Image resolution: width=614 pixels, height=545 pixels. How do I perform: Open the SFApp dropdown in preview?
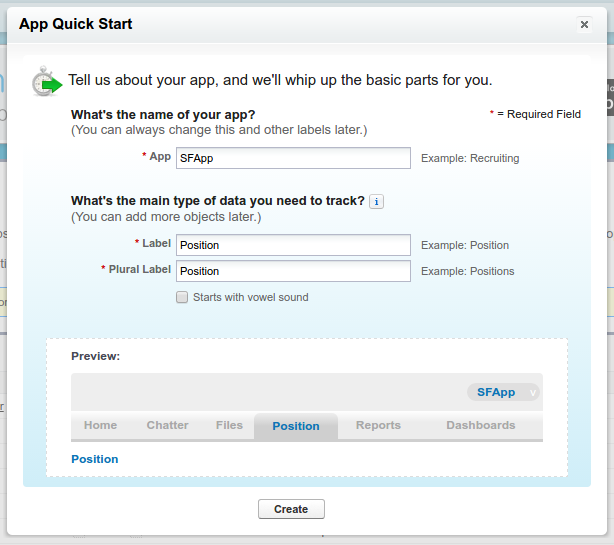click(x=504, y=392)
